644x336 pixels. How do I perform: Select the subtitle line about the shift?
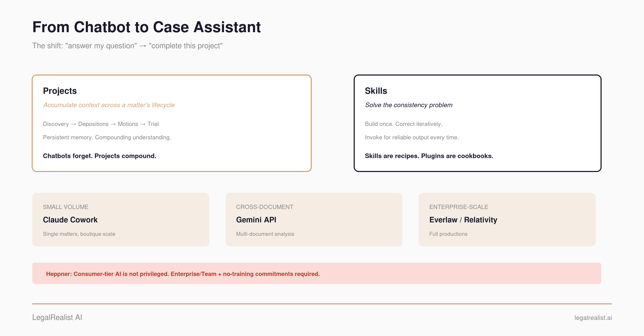coord(127,46)
